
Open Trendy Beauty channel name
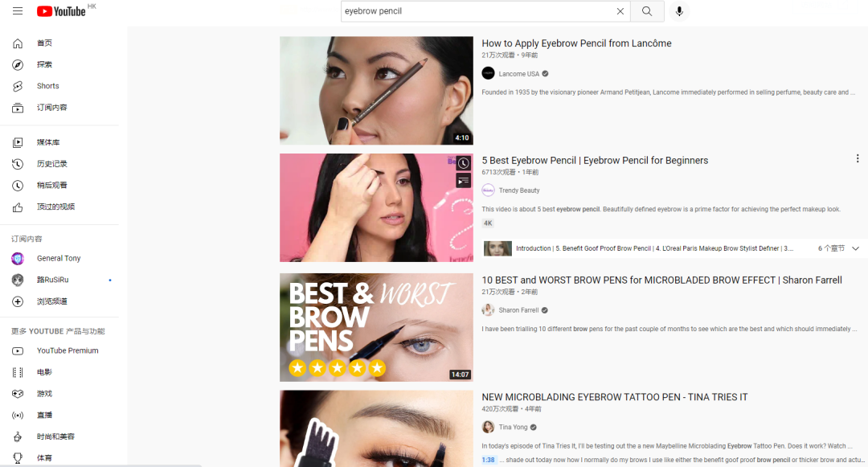(x=519, y=190)
